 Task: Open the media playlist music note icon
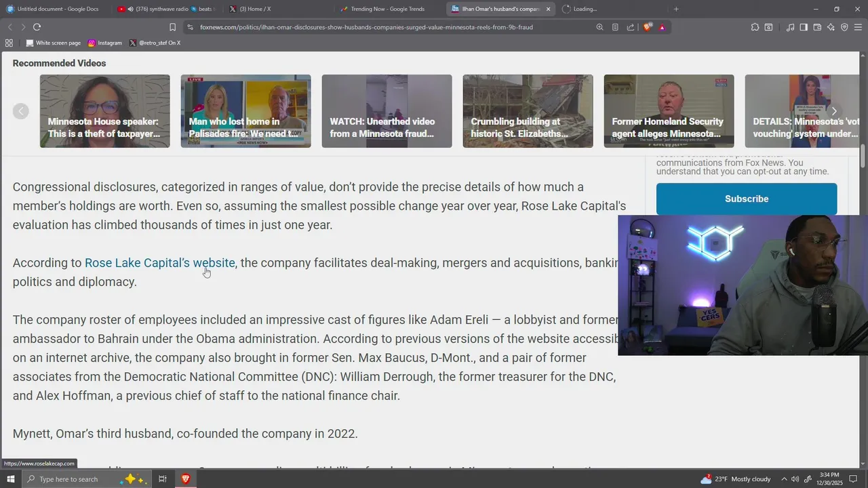click(790, 27)
